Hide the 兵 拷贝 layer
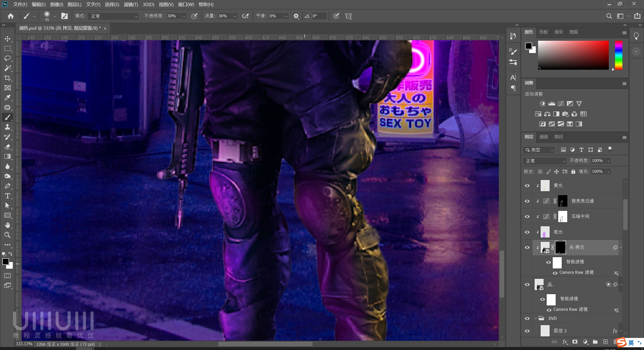The height and width of the screenshot is (350, 644). tap(527, 248)
